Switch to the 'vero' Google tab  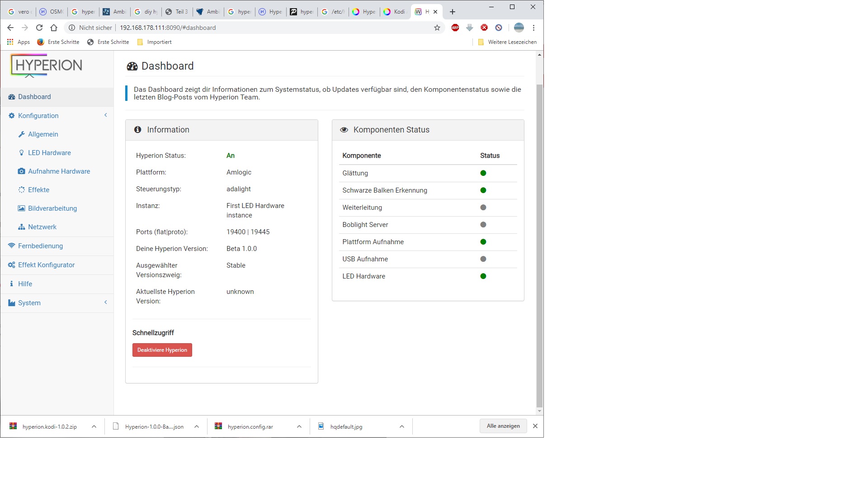19,12
